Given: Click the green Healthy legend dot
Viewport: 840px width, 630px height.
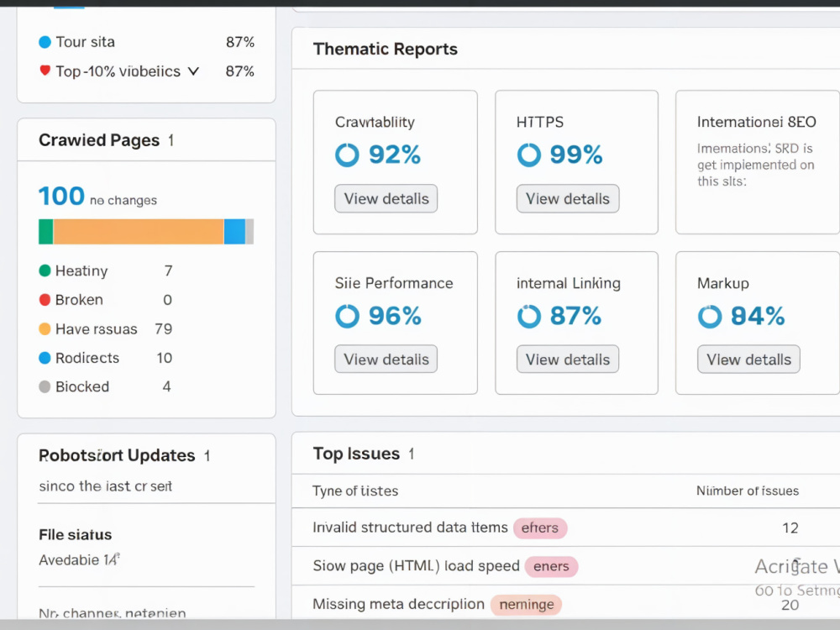Looking at the screenshot, I should (x=45, y=270).
